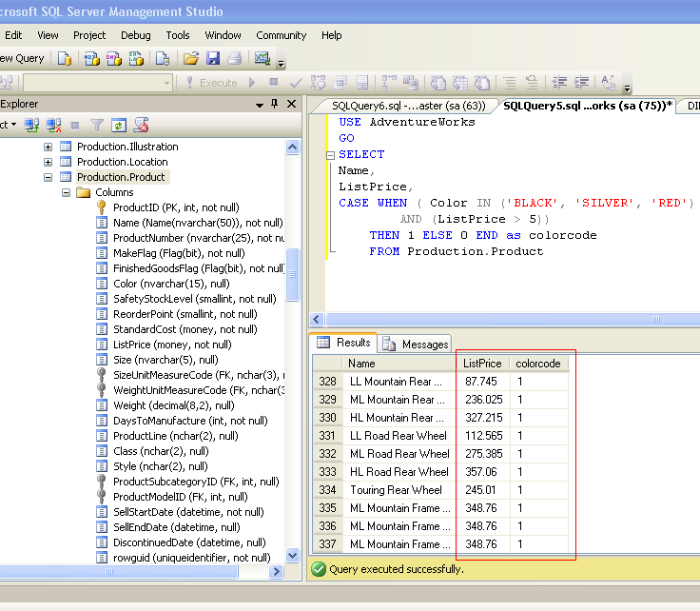Click the Filter funnel icon in Object Explorer

point(97,125)
